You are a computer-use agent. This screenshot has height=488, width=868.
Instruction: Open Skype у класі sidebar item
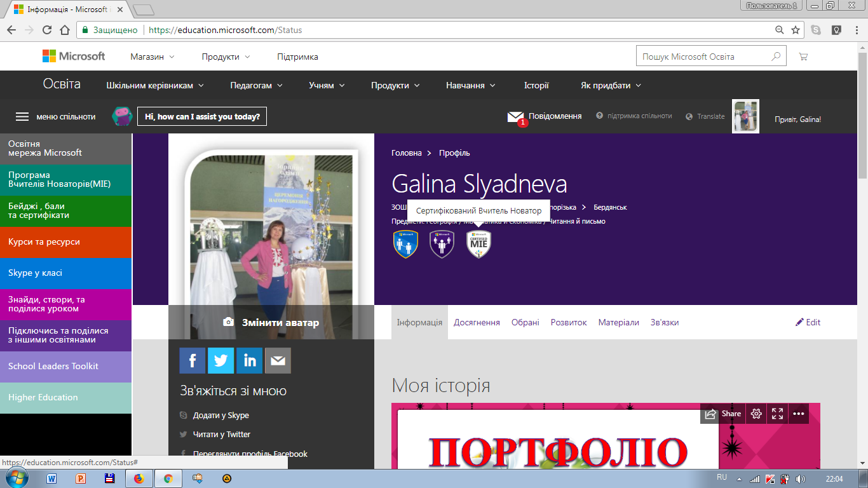coord(66,273)
